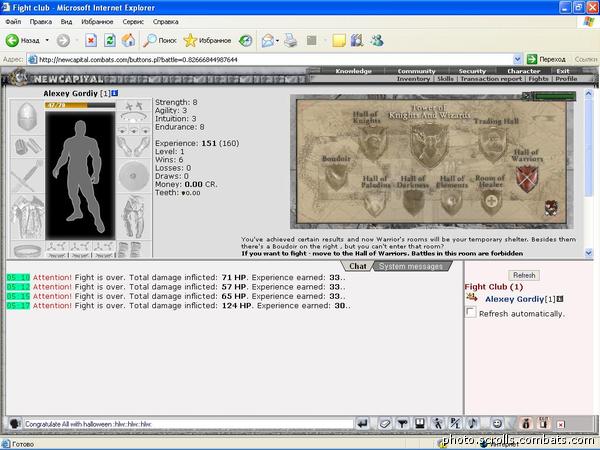Click the private message icon beside Alexey Gordiy
600x450 pixels.
[x=472, y=297]
